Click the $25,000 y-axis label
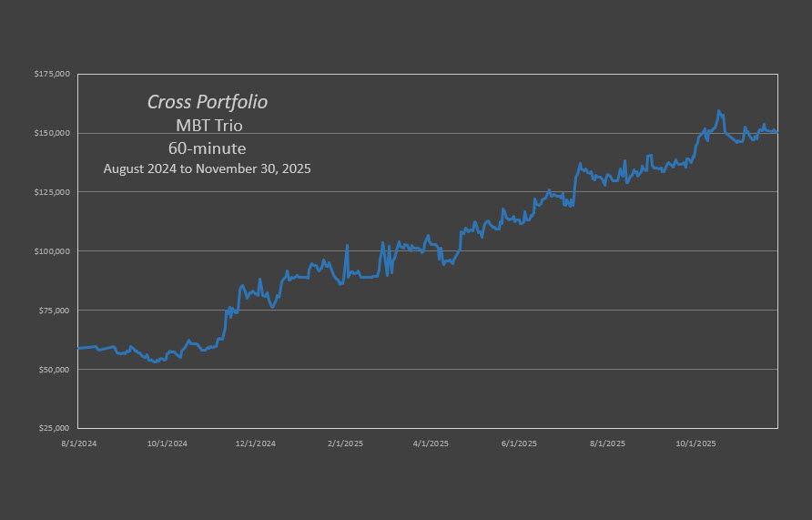Screen dimensions: 812x520 point(56,428)
